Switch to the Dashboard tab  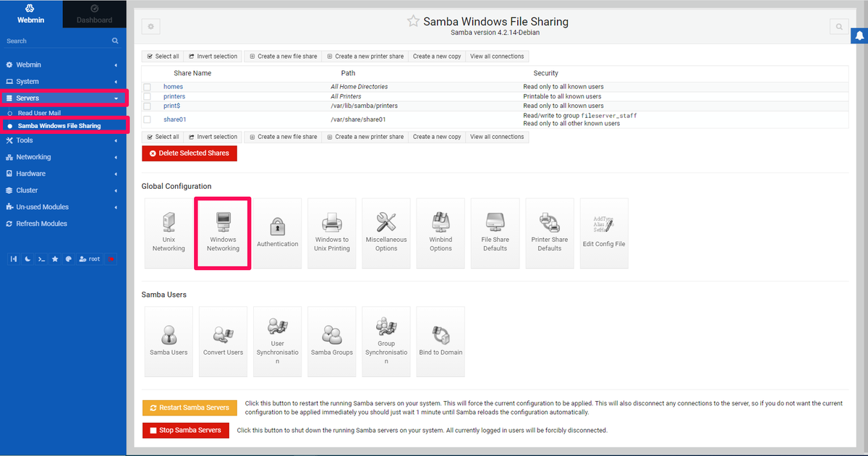tap(95, 14)
